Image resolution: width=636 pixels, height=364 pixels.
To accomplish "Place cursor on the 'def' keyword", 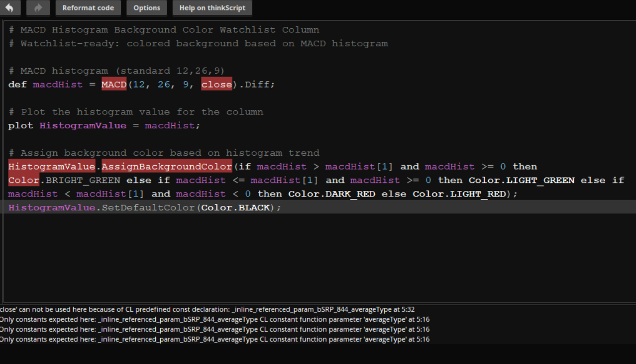I will 17,85.
